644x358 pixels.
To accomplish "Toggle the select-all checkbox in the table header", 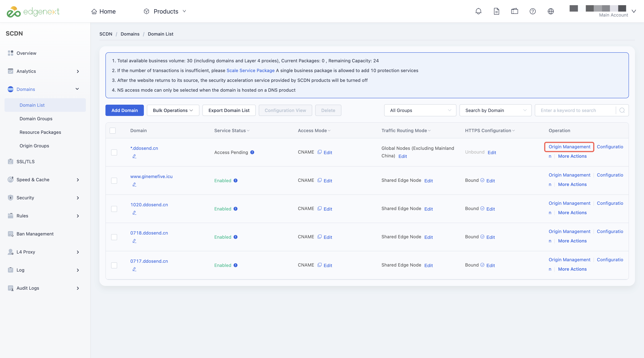I will coord(112,130).
